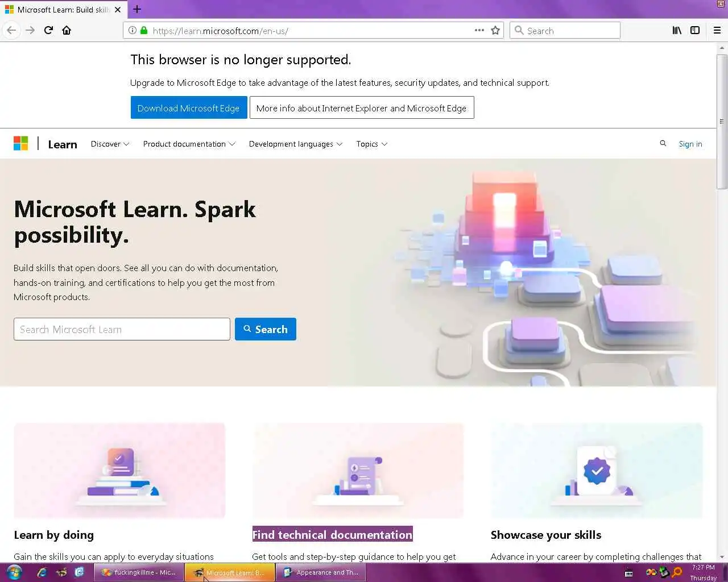Toggle the sidebar view icon
The width and height of the screenshot is (728, 582).
[x=695, y=30]
